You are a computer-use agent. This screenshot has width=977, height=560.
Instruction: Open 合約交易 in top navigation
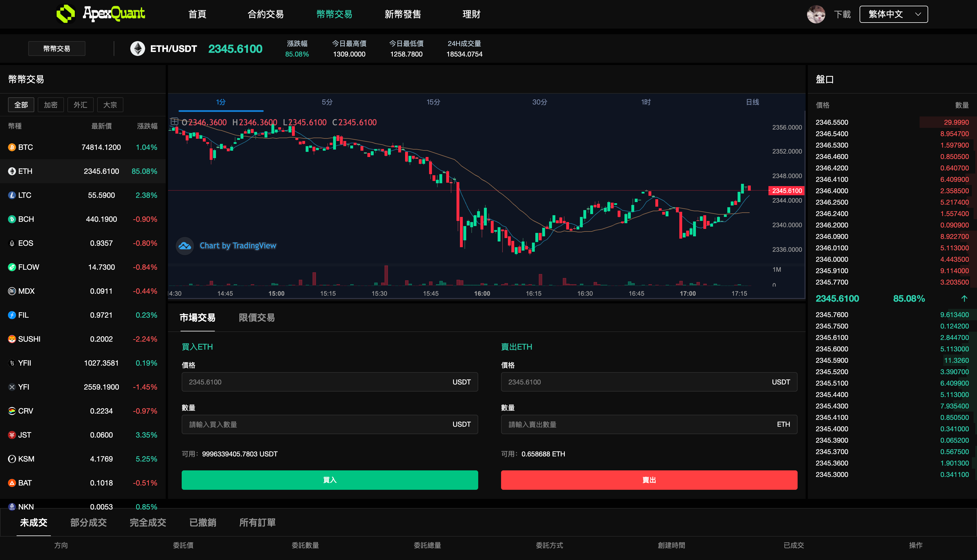265,14
